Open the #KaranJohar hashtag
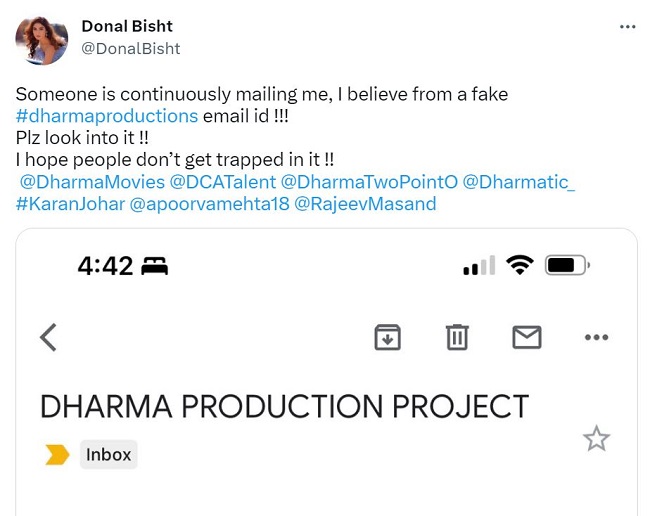Screen dimensions: 650x516 70,204
